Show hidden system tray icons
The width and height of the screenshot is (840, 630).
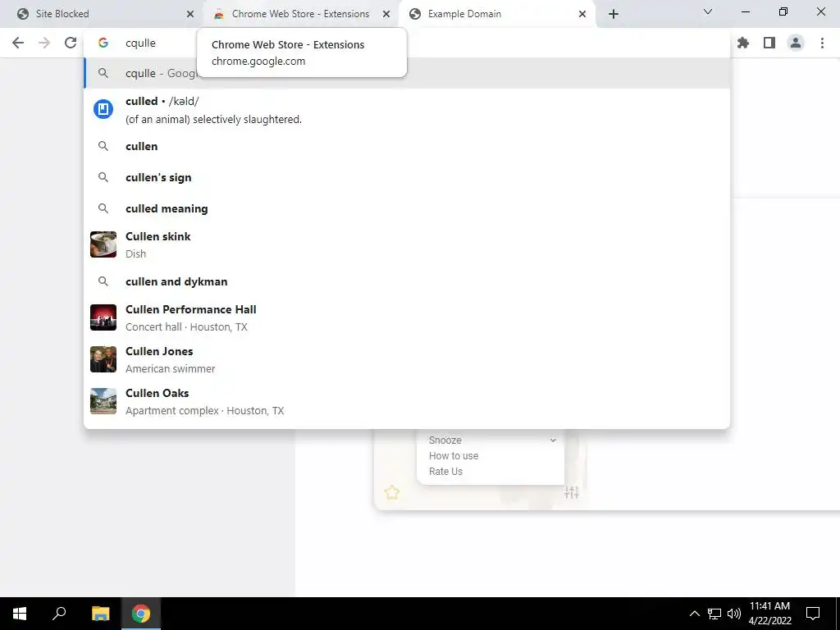coord(694,614)
